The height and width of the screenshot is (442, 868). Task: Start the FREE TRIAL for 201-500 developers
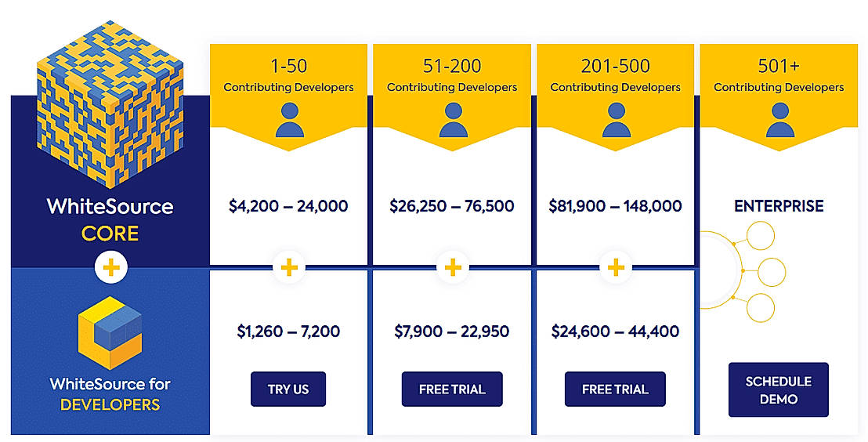(x=615, y=389)
